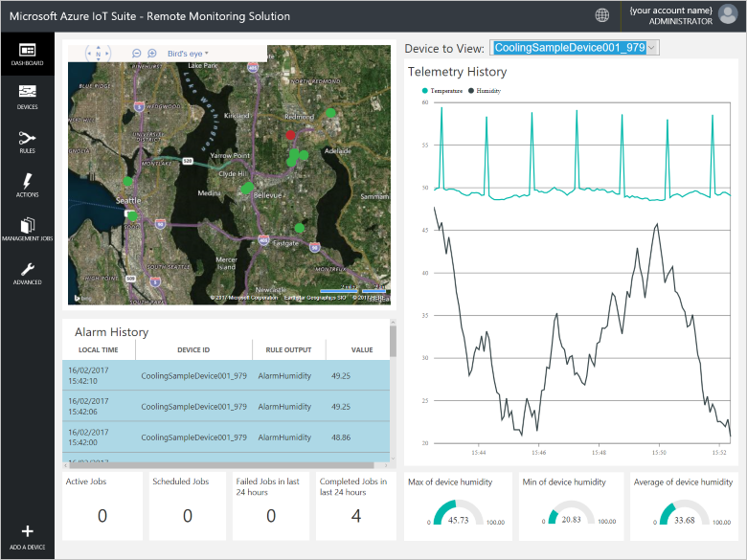747x560 pixels.
Task: Sort alarms by Local Time column
Action: [x=98, y=350]
